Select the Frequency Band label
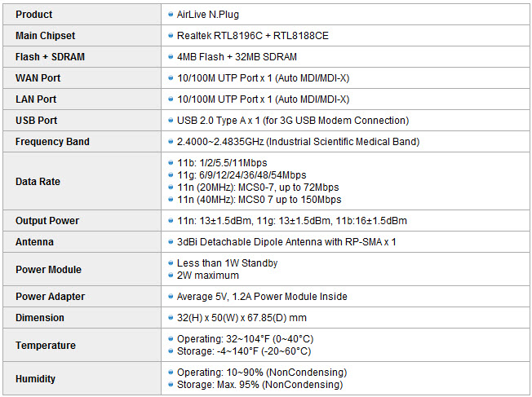 (x=52, y=141)
